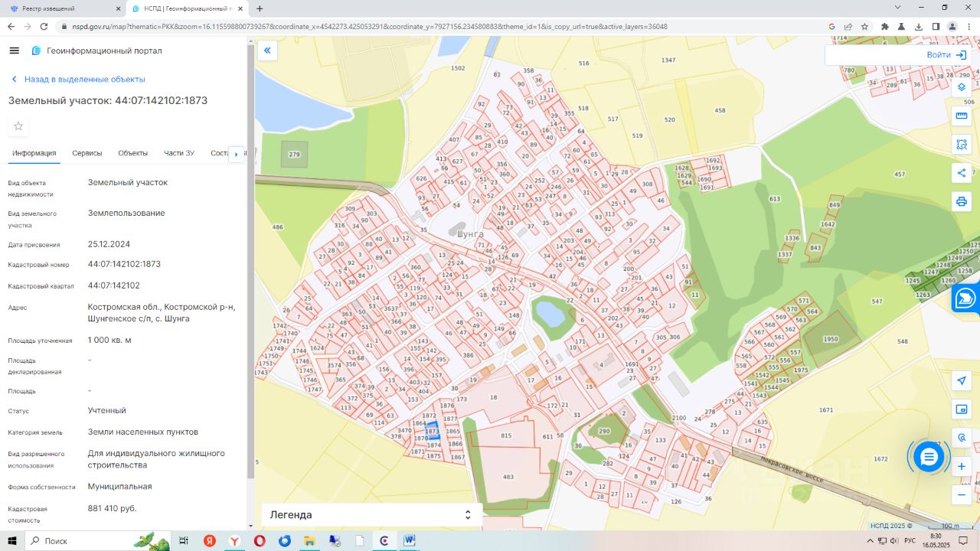This screenshot has width=980, height=551.
Task: Zoom out with the minus button
Action: [962, 495]
